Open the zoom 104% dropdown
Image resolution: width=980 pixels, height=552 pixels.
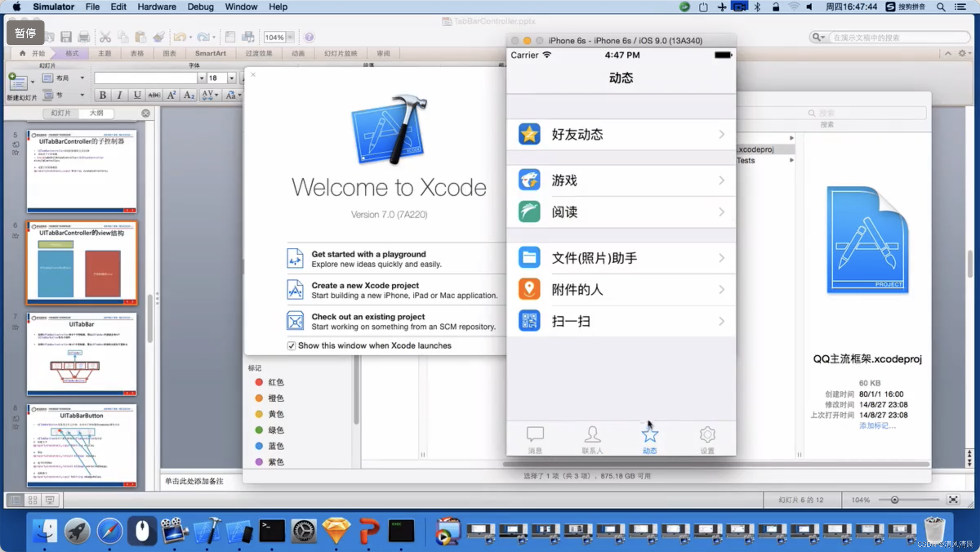coord(290,37)
